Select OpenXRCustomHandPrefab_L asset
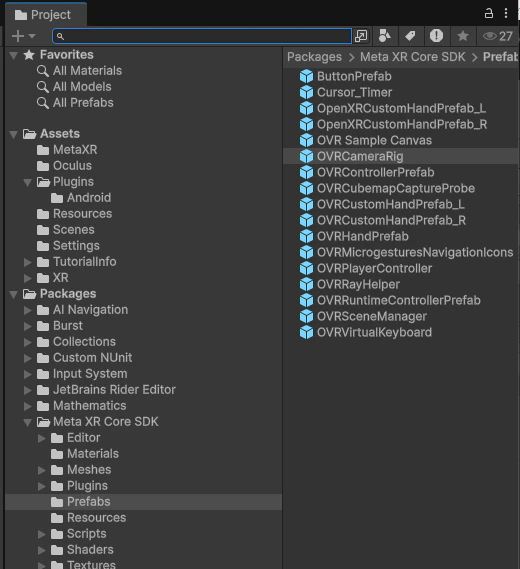Screen dimensions: 520x569 click(x=393, y=109)
